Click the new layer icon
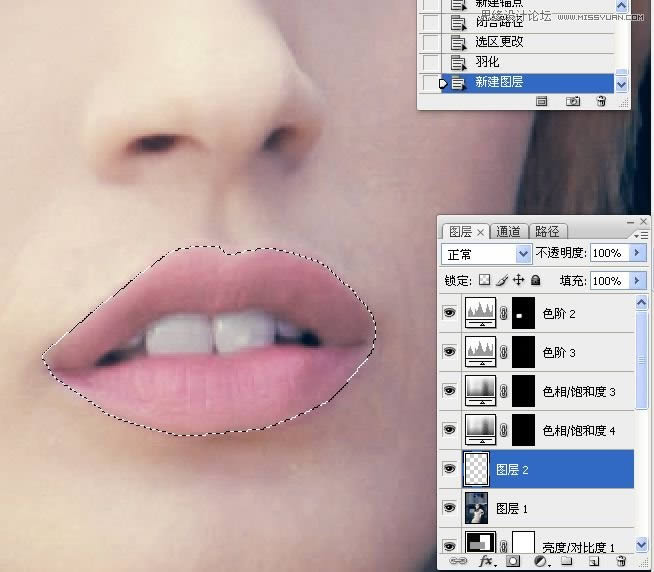654x572 pixels. tap(592, 562)
